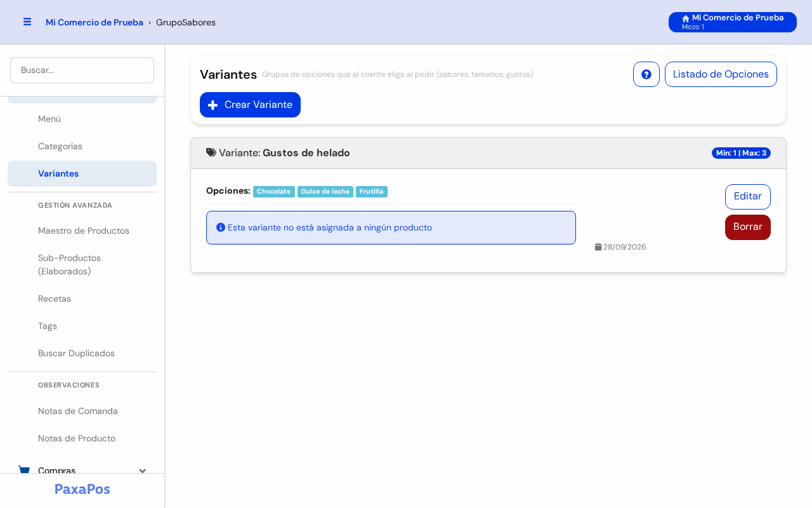The height and width of the screenshot is (508, 812).
Task: Click the tags icon beside Variante title
Action: pyautogui.click(x=211, y=152)
